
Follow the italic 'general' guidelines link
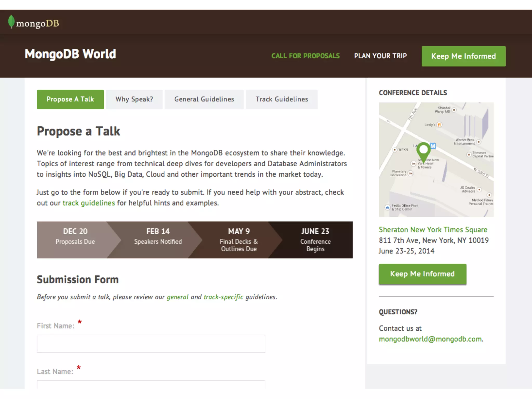(178, 297)
